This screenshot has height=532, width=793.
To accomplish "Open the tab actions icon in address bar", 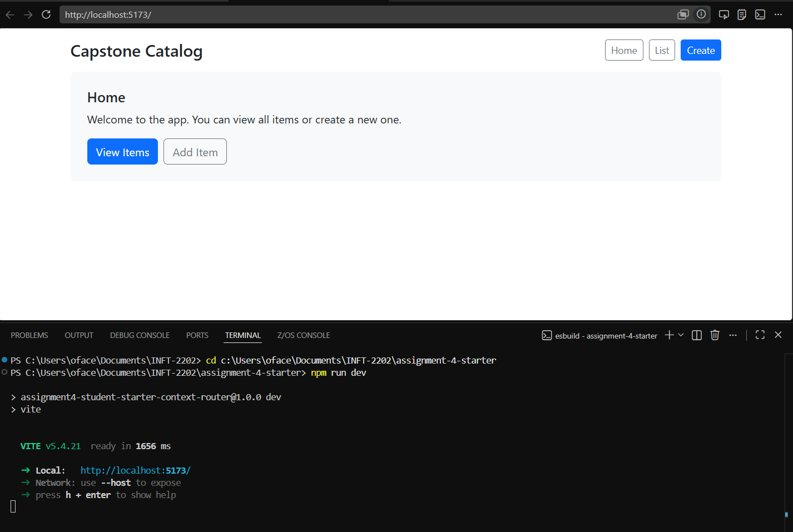I will tap(683, 15).
